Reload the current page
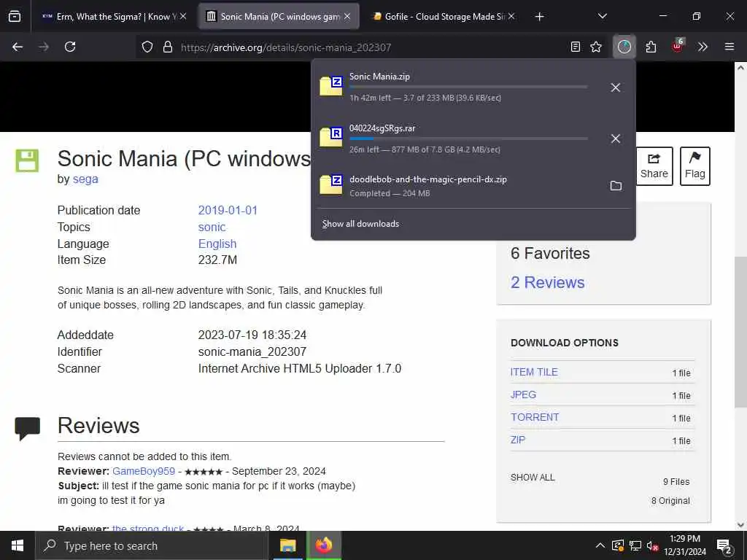 point(70,47)
